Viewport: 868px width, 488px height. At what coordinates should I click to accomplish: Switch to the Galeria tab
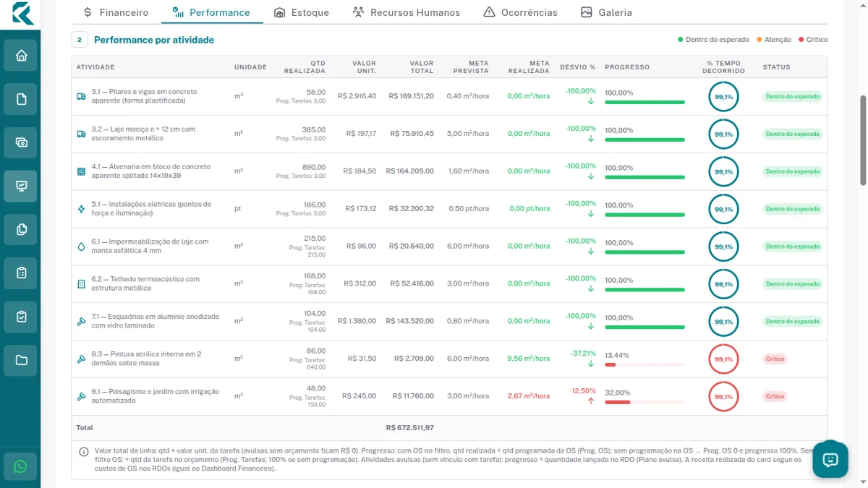click(606, 12)
